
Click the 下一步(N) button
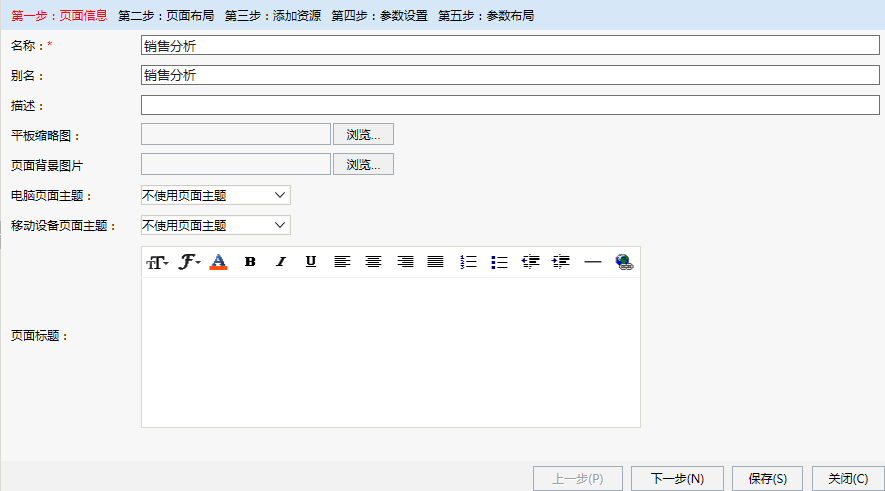click(677, 479)
